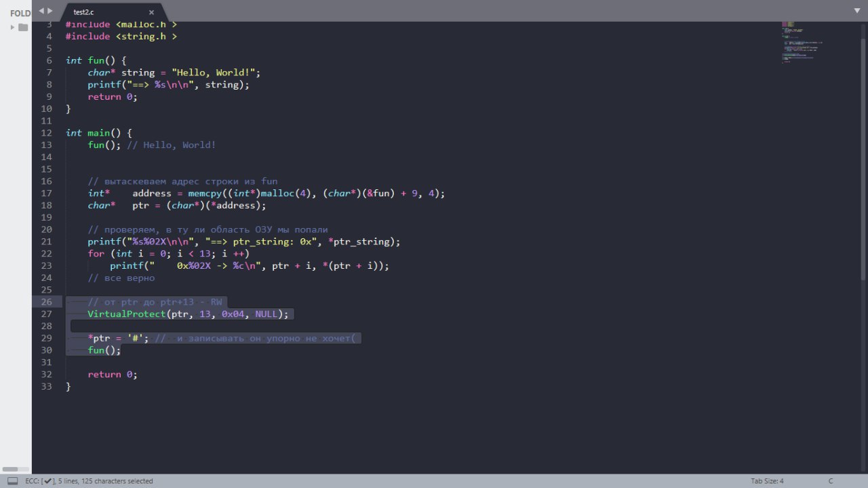Click '5 lines, 125 characters selected' status
This screenshot has width=868, height=488.
(106, 481)
